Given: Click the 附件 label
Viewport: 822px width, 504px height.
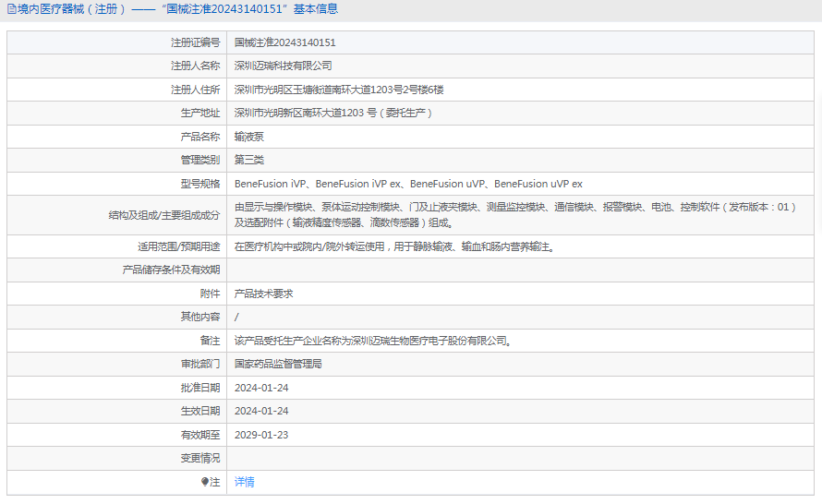Looking at the screenshot, I should tap(211, 294).
